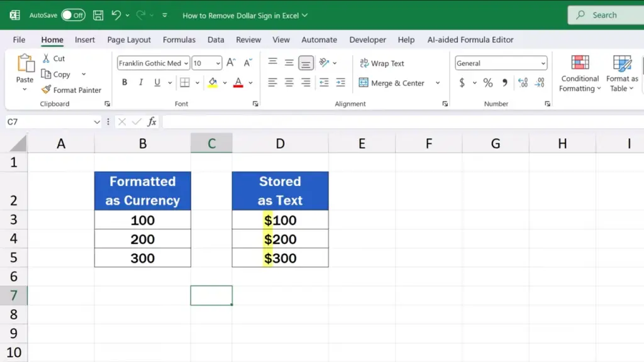Toggle the AutoSave switch
Screen dimensions: 644x362
73,15
